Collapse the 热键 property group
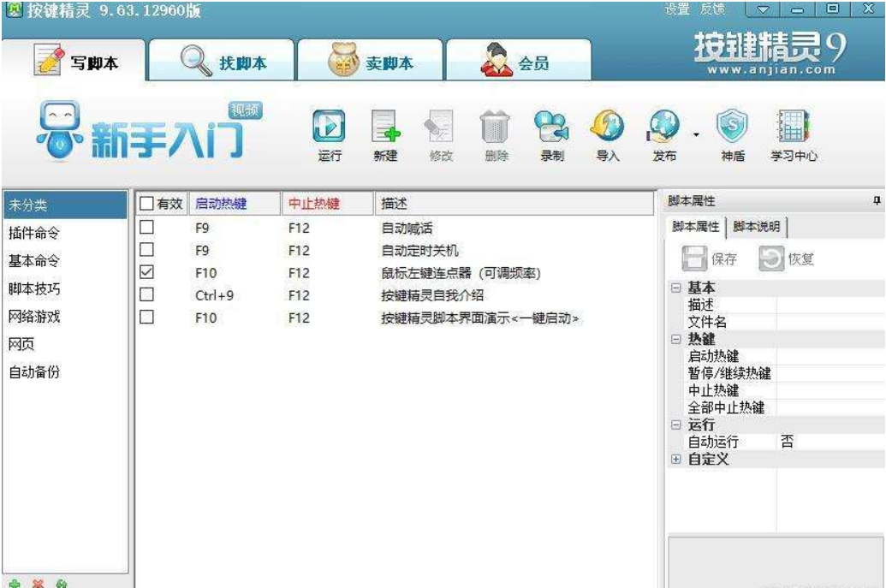 pos(675,339)
